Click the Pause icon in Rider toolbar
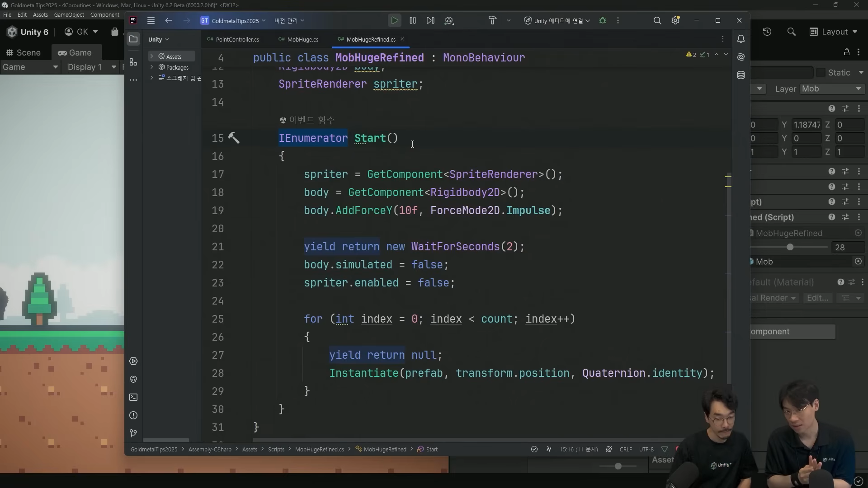The width and height of the screenshot is (868, 488). (x=413, y=21)
